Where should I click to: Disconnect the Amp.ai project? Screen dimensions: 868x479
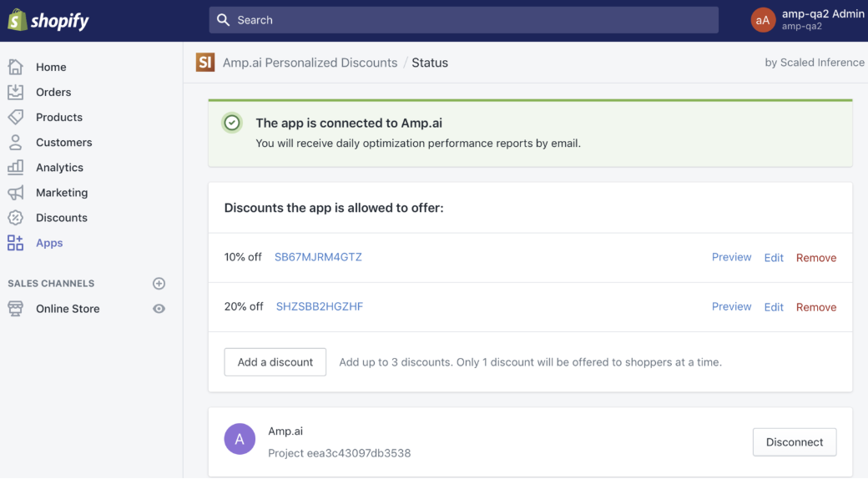(x=795, y=442)
